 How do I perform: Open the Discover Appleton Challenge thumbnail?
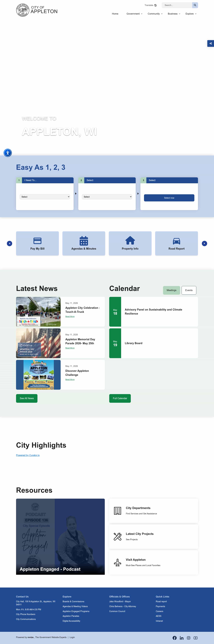(38, 375)
